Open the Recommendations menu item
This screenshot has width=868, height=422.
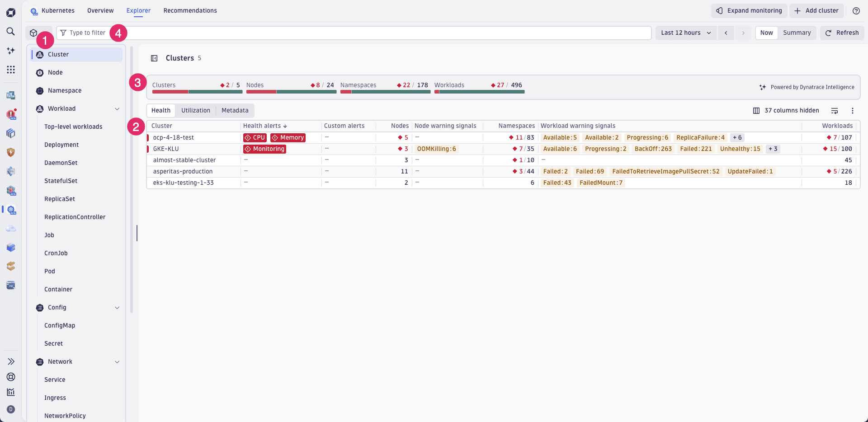190,10
